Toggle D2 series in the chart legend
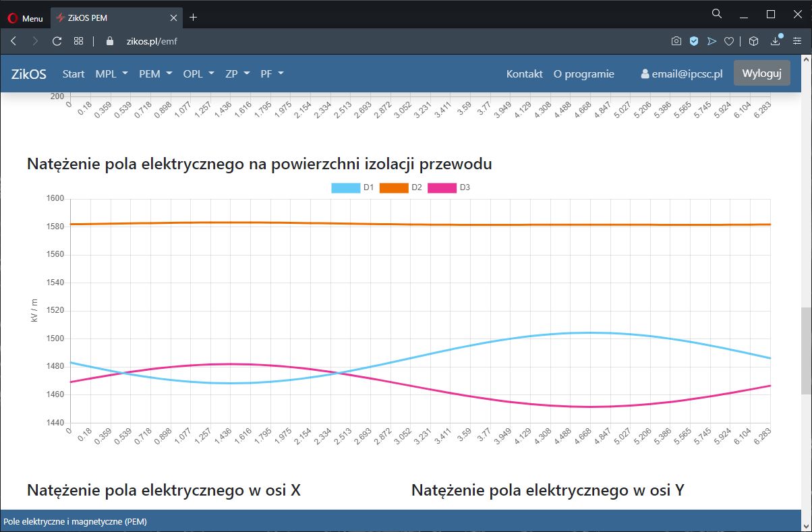812x532 pixels. [x=401, y=187]
